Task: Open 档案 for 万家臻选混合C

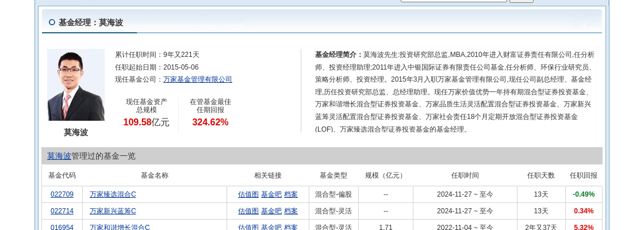Action: coord(291,194)
